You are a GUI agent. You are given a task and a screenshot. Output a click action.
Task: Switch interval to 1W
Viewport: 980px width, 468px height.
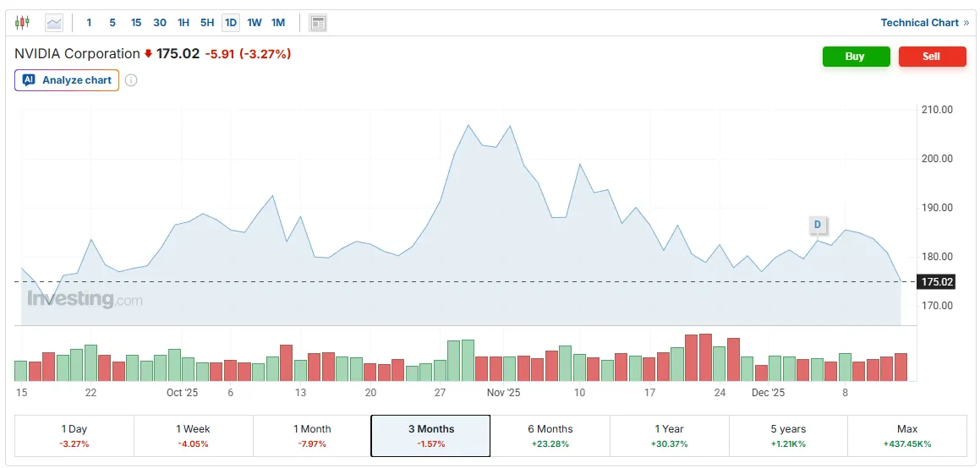point(254,23)
